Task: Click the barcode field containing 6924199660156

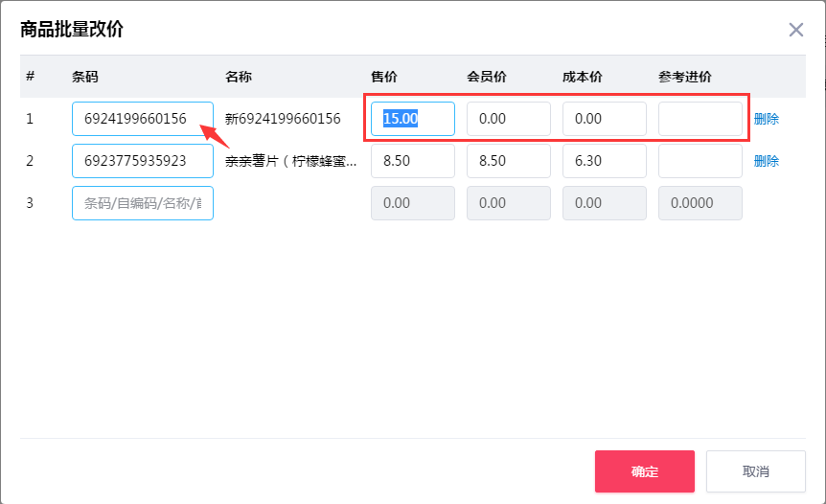Action: [x=142, y=119]
